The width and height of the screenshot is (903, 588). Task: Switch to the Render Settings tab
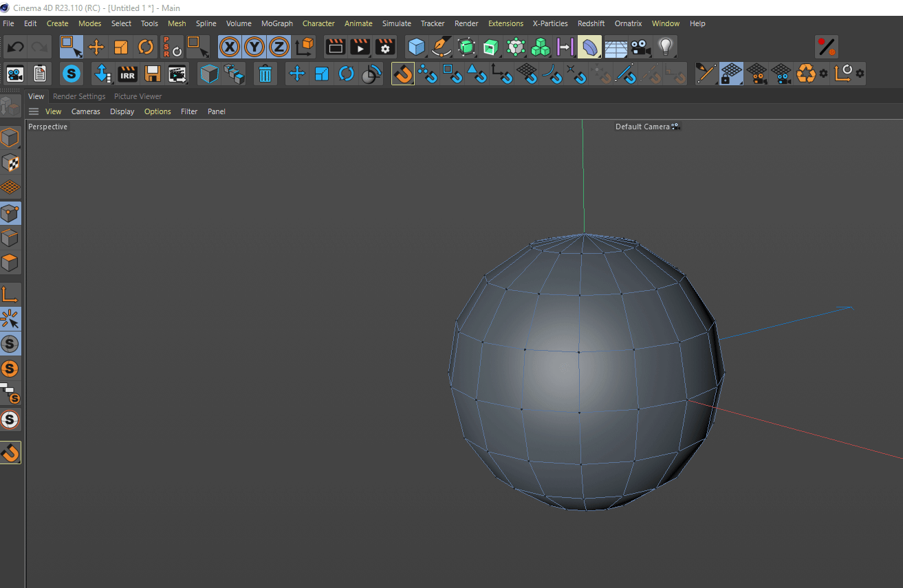tap(79, 96)
